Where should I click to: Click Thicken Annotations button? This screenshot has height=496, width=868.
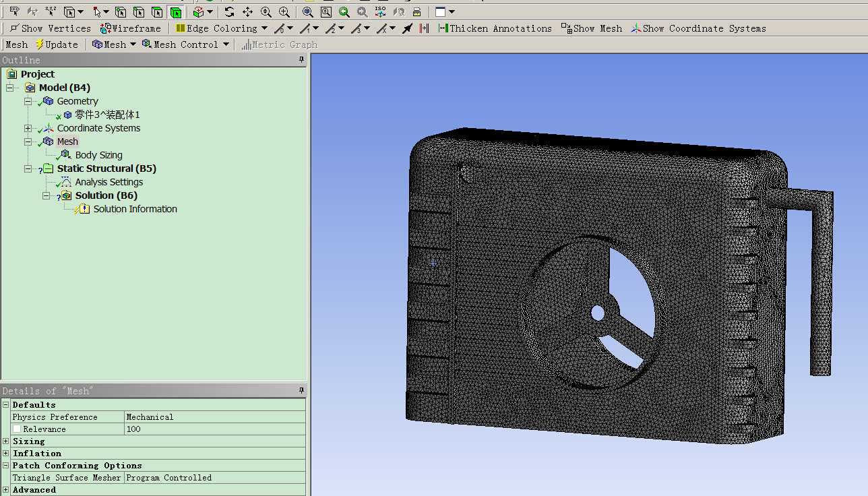495,28
